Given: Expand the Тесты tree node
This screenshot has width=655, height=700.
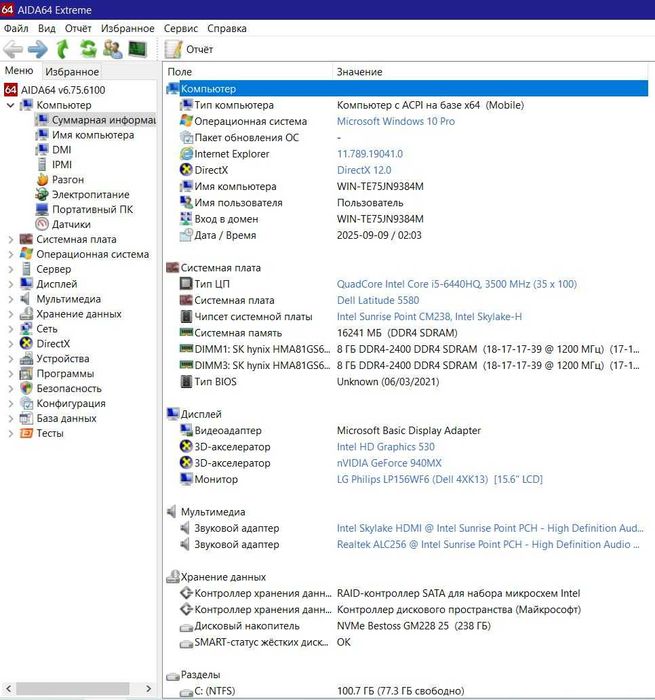Looking at the screenshot, I should pos(11,433).
